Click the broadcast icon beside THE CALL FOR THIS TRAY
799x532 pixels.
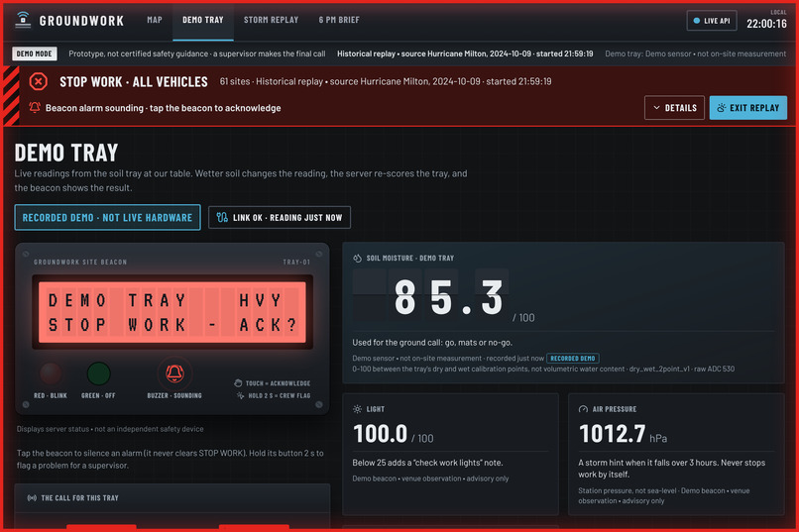click(x=32, y=498)
